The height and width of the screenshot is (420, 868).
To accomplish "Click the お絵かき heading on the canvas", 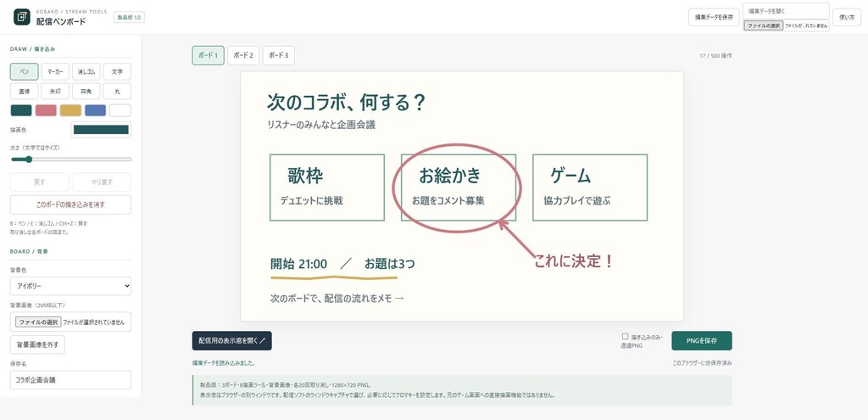I will coord(449,176).
